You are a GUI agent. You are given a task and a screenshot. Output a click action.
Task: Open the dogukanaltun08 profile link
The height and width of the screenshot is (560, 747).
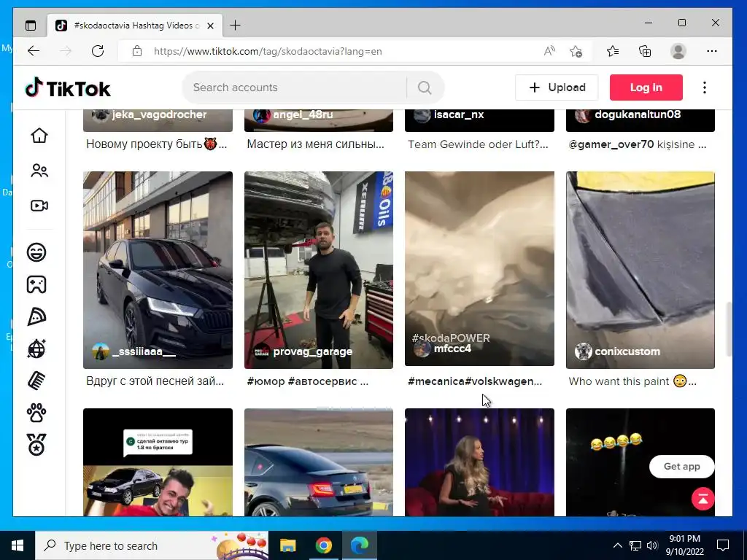(638, 114)
